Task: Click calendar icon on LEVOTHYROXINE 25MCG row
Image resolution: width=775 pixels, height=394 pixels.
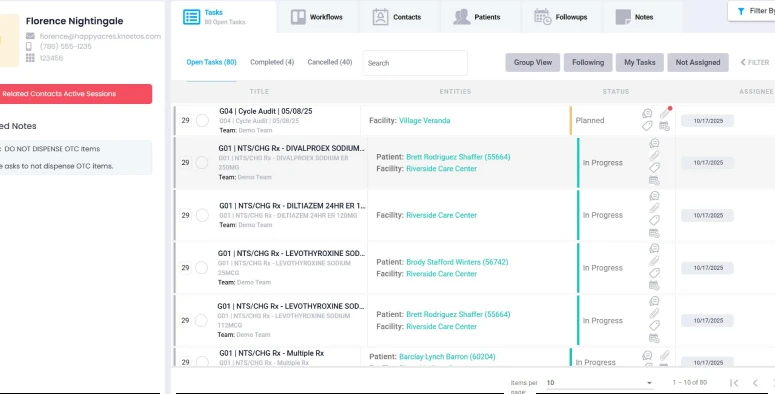Action: pyautogui.click(x=654, y=285)
